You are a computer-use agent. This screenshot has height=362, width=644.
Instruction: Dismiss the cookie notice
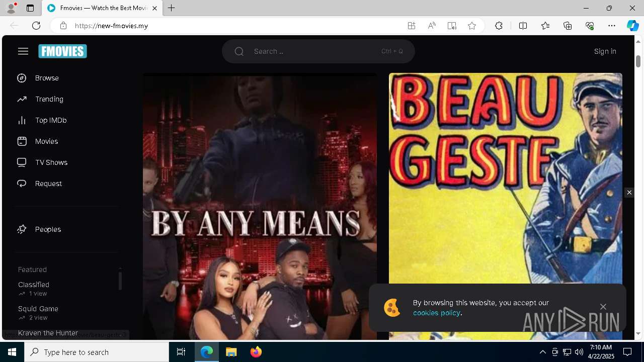(603, 307)
